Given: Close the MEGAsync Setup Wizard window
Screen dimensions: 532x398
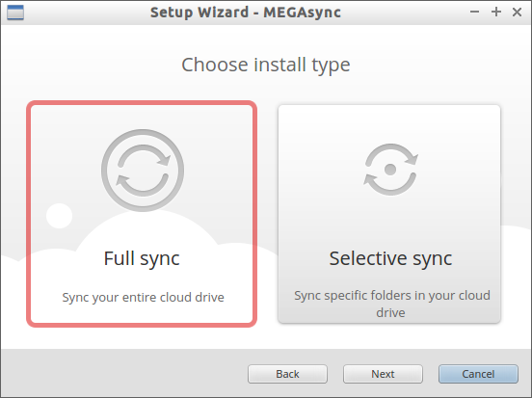Looking at the screenshot, I should click(x=518, y=13).
